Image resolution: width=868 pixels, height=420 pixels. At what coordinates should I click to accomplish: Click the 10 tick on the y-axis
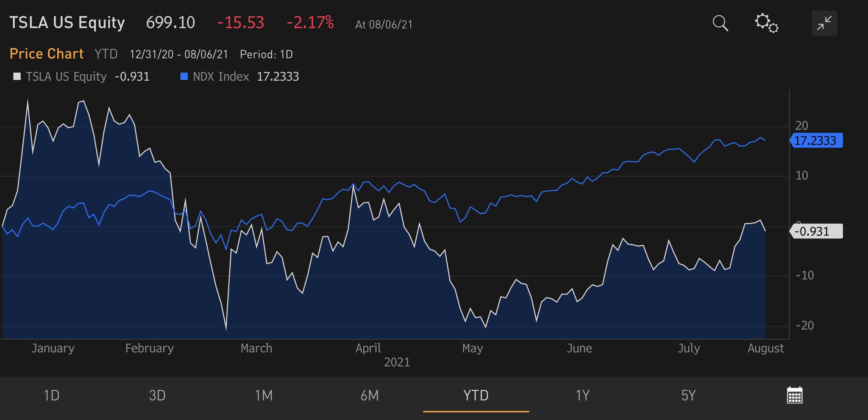point(802,175)
